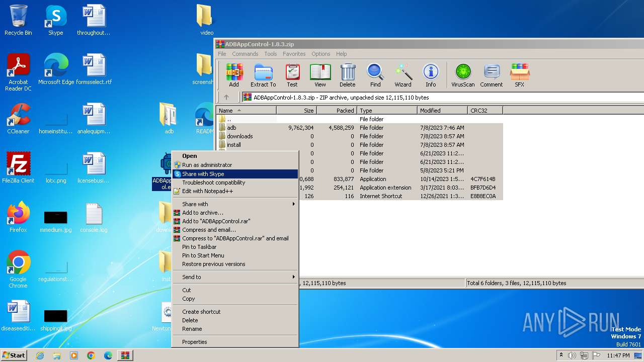Choose Rename in the context menu

[x=235, y=329]
